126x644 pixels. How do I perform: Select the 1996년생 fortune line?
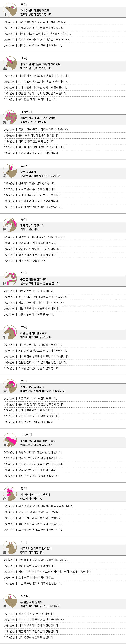(35, 22)
